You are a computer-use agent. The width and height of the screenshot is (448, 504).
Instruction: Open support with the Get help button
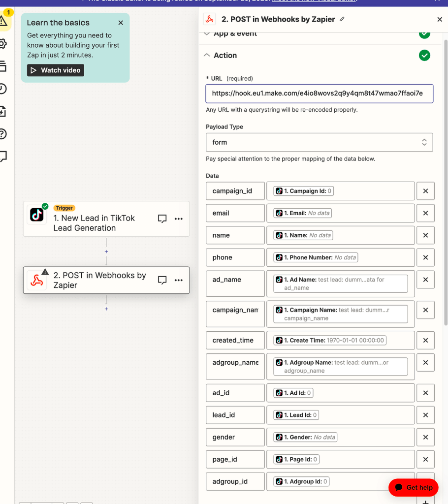(413, 487)
